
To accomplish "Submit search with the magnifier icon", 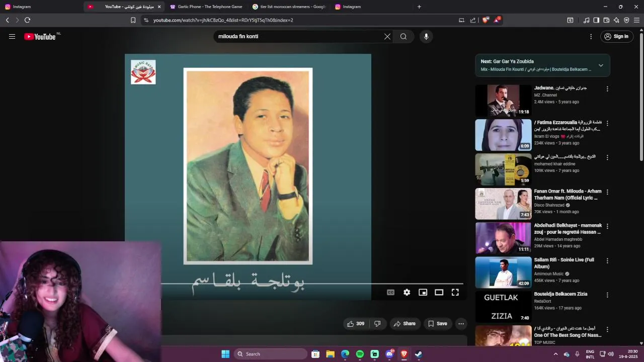I will pyautogui.click(x=404, y=36).
